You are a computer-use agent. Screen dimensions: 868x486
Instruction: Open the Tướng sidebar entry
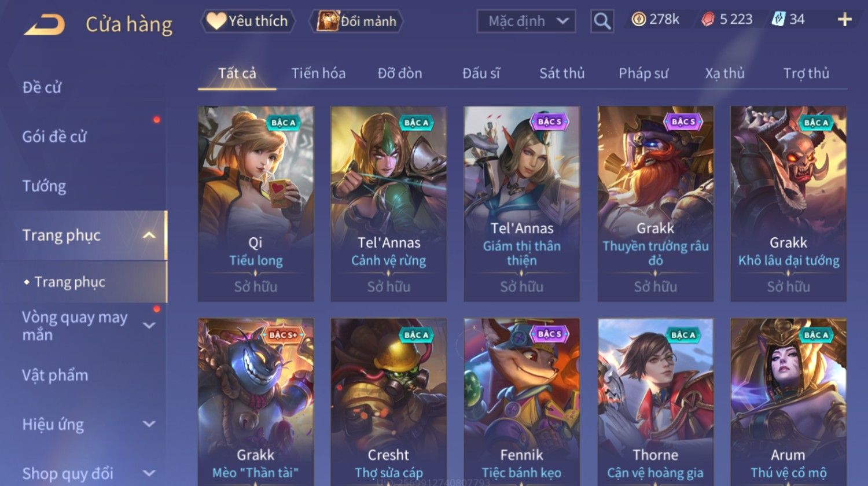pyautogui.click(x=44, y=186)
